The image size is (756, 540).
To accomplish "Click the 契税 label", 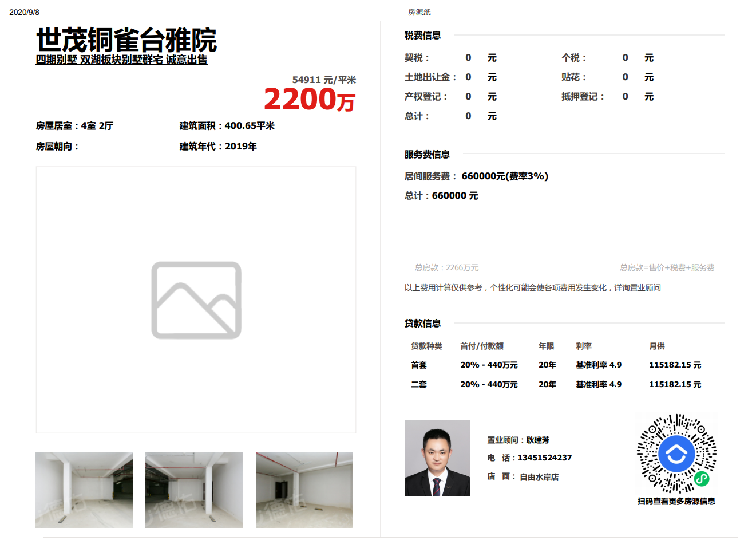I will tap(417, 58).
